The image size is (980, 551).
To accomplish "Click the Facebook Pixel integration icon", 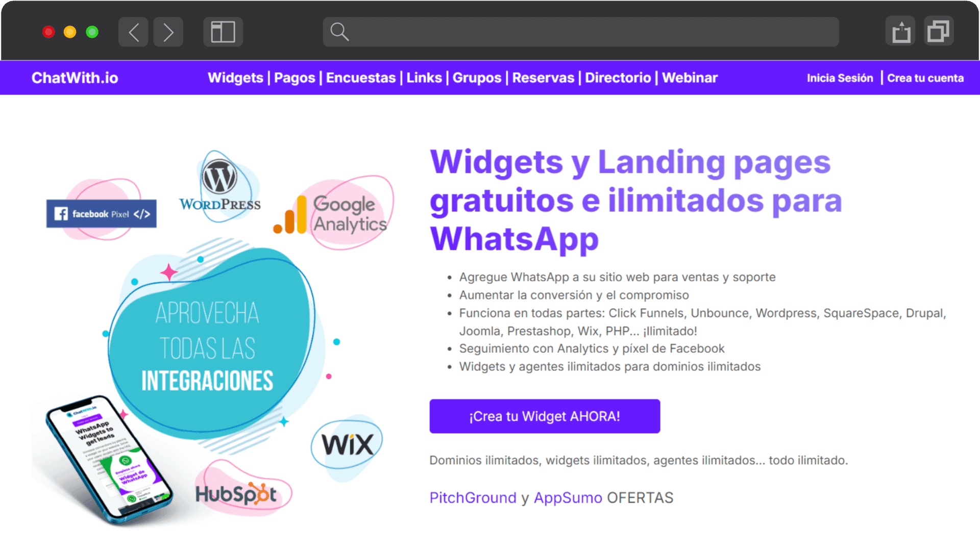I will click(x=101, y=213).
